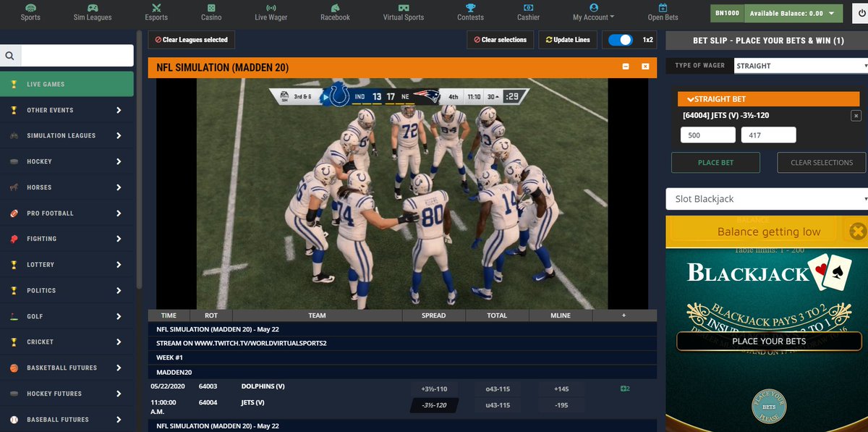Click the blackjack Place Your Bets chip
This screenshot has height=432, width=868.
coord(768,406)
